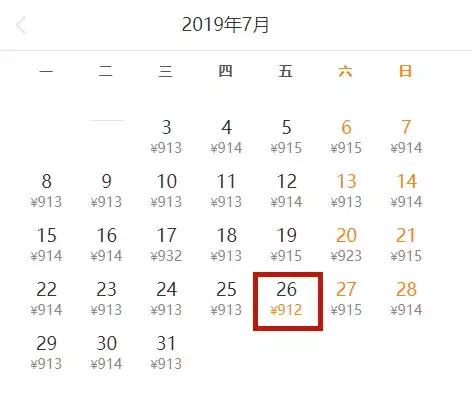
Task: Select July 29 date cell
Action: [x=46, y=353]
